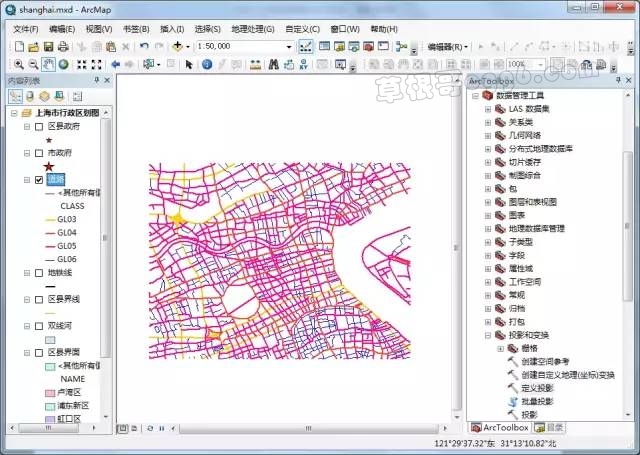Click the Fixed Zoom Out icon

pos(96,64)
